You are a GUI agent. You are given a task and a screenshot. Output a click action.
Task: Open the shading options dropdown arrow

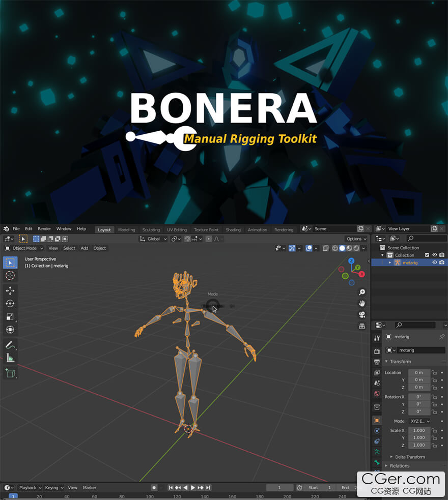pyautogui.click(x=364, y=248)
